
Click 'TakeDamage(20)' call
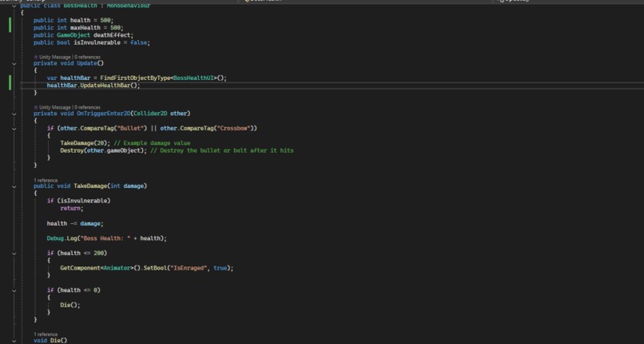84,143
